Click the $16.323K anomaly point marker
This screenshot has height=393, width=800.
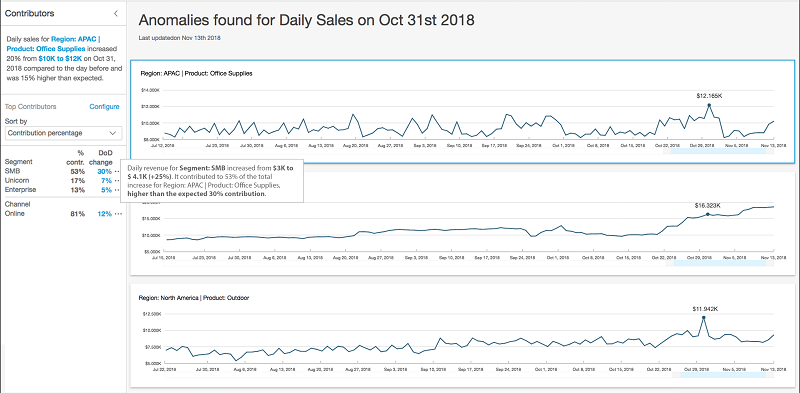point(708,214)
